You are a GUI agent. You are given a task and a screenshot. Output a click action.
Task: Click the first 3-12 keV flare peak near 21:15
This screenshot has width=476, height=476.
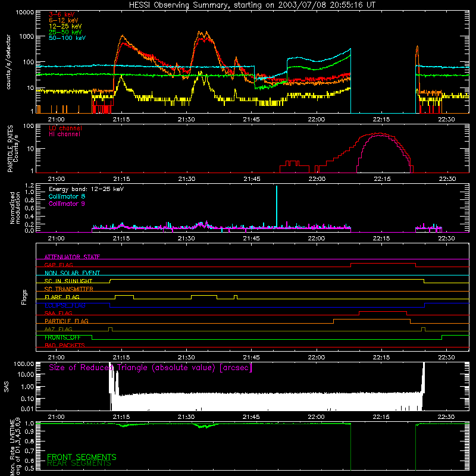pos(123,36)
